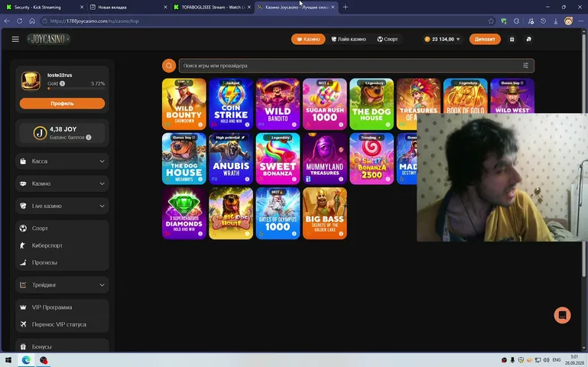Click the support headset icon in header
Image resolution: width=588 pixels, height=367 pixels.
coord(528,39)
